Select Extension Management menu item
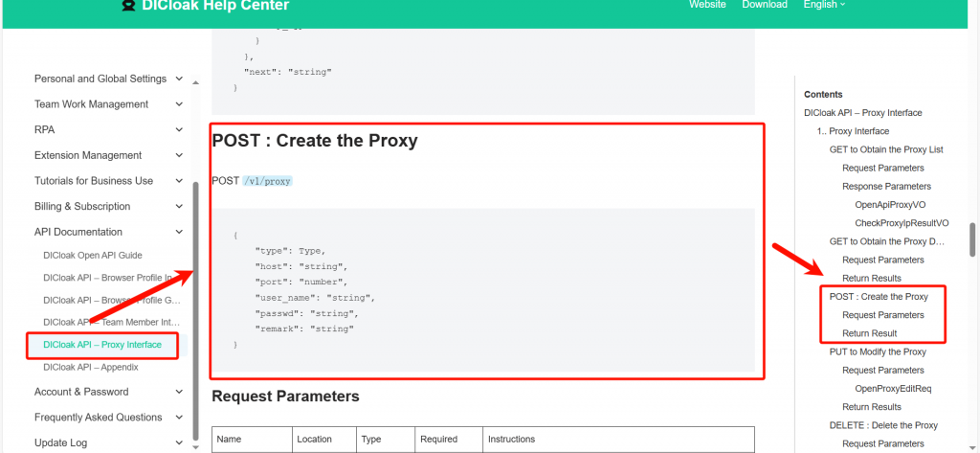This screenshot has width=980, height=453. point(88,155)
